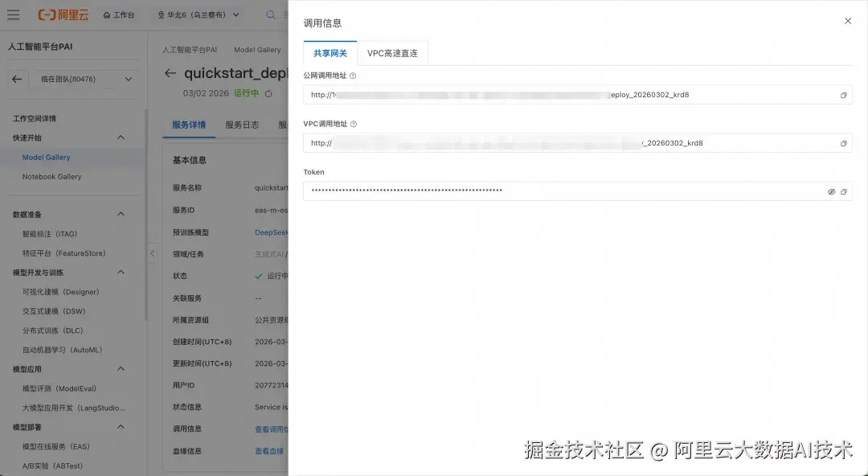The image size is (868, 476).
Task: Click the top bar search icon
Action: 270,14
